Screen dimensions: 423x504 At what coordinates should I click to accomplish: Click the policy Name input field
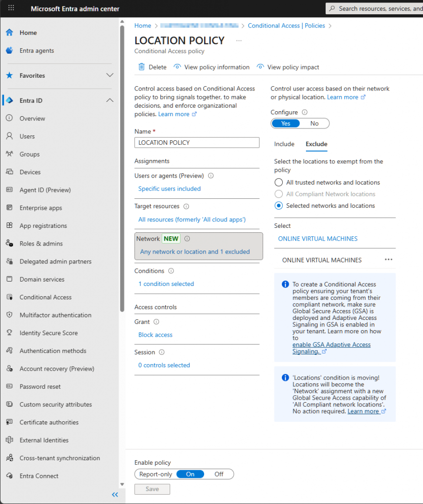coord(197,143)
